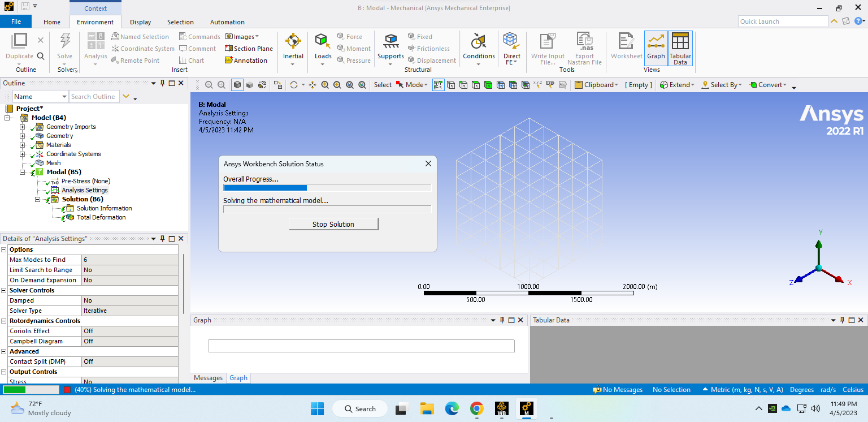Click the Overall Progress bar
The width and height of the screenshot is (868, 422).
click(x=327, y=188)
